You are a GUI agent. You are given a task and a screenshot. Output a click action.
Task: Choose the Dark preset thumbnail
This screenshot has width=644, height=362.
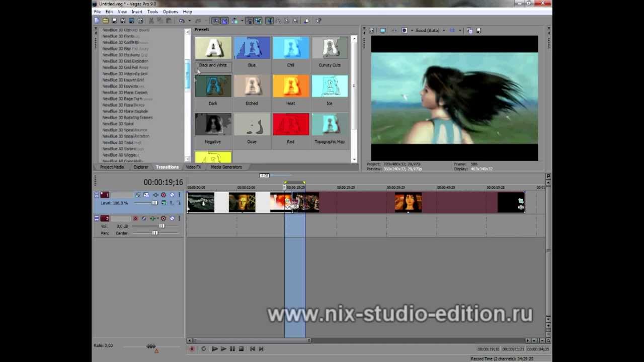pyautogui.click(x=213, y=86)
